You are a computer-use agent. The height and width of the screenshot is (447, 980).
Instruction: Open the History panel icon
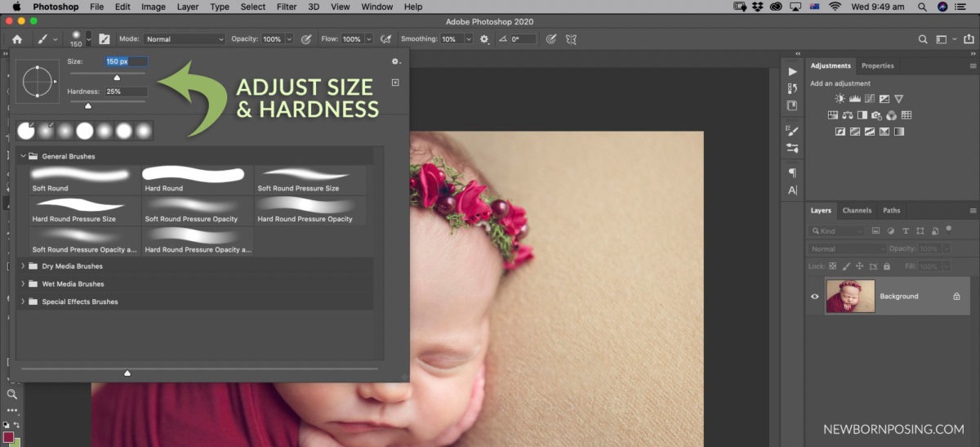click(792, 88)
